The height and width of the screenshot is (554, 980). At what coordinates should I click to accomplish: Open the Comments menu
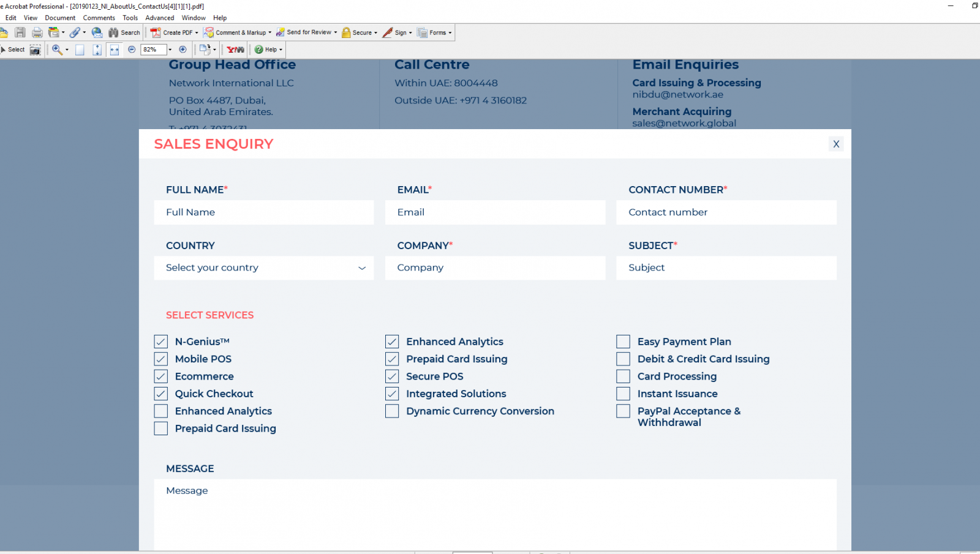(99, 18)
